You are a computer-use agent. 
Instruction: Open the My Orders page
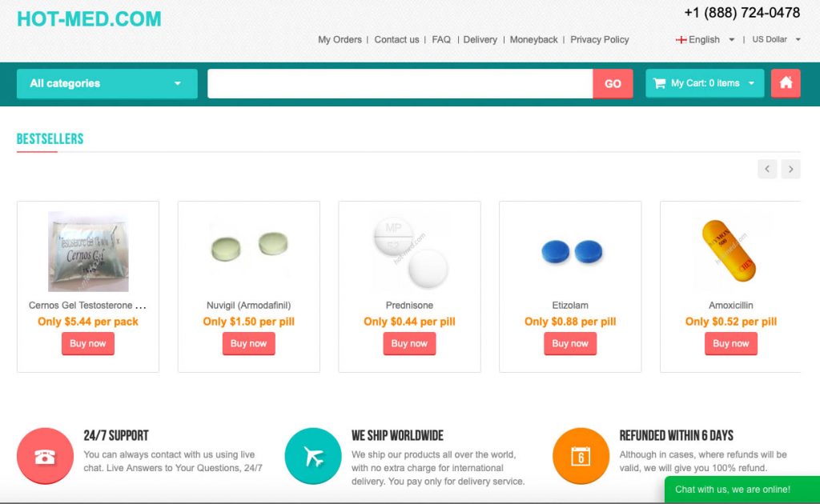pyautogui.click(x=340, y=40)
